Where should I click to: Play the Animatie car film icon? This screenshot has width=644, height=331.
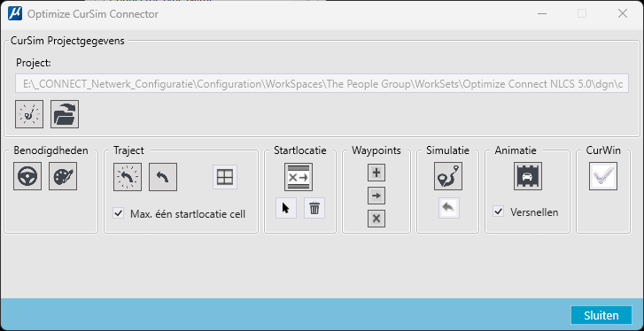(x=528, y=176)
